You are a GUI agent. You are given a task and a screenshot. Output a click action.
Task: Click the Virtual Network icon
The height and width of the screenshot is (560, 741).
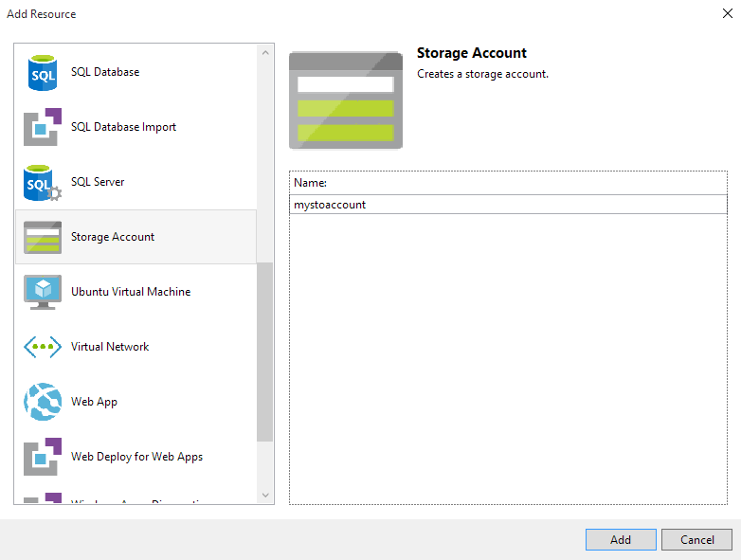[43, 347]
